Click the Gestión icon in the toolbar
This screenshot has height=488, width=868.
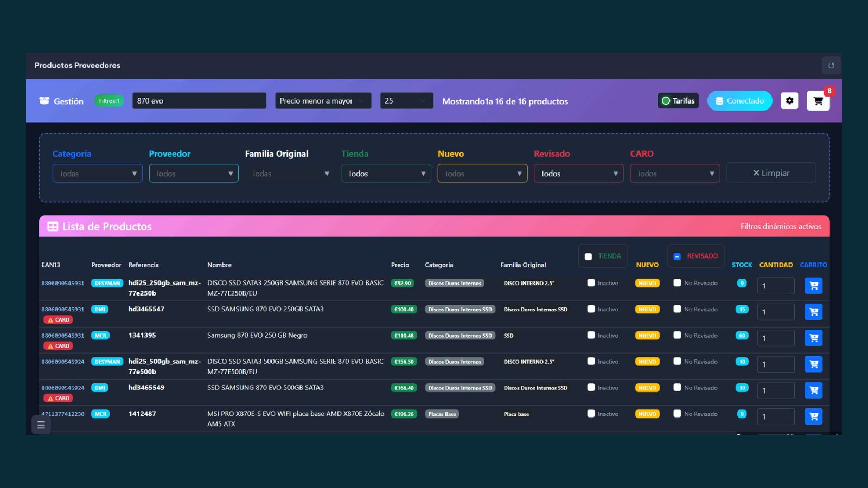click(44, 101)
